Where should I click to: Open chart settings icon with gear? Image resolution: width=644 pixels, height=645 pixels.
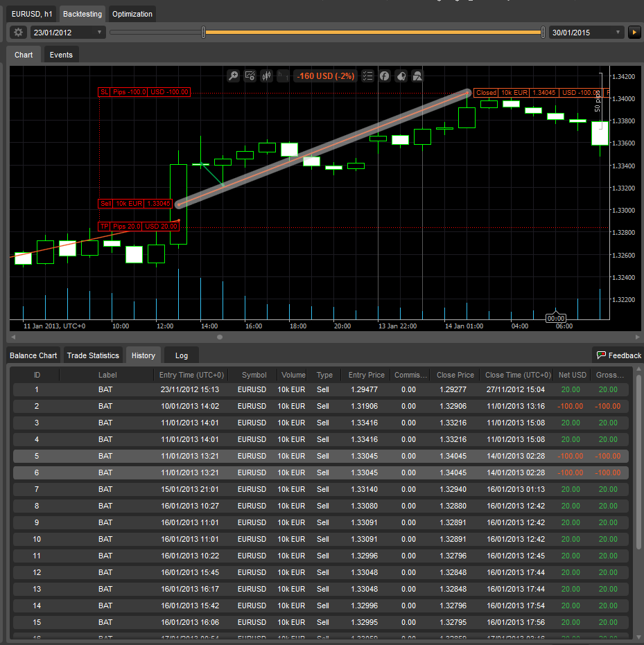[250, 76]
